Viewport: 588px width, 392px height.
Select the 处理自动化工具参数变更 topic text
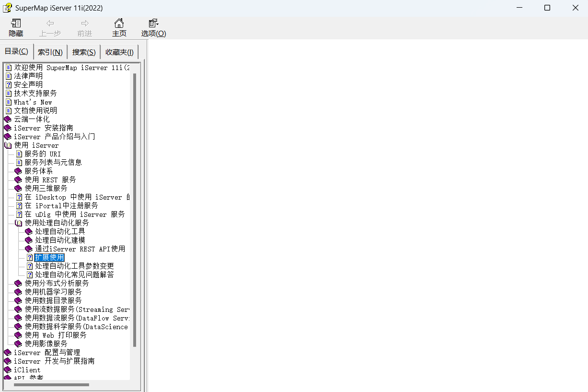coord(74,266)
